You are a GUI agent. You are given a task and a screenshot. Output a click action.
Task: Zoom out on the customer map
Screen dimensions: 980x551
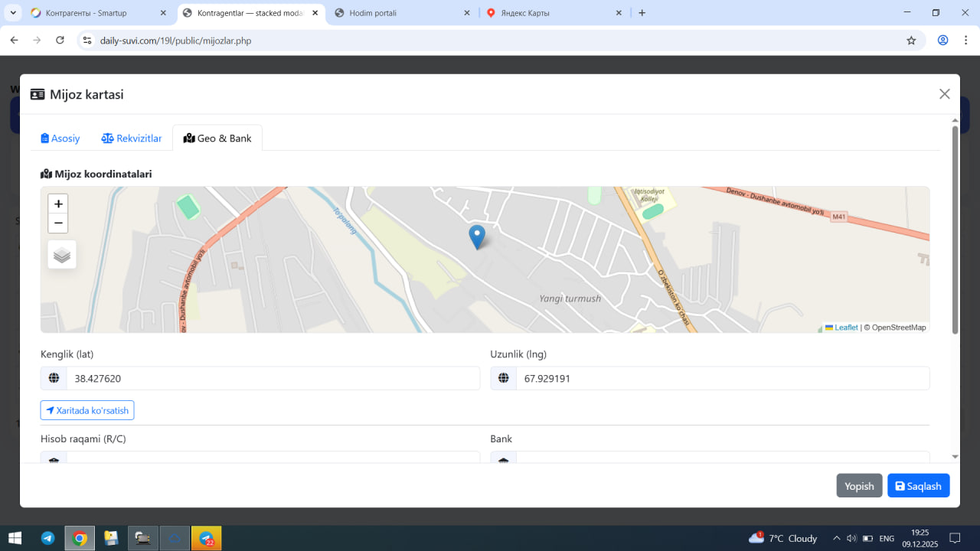point(58,223)
